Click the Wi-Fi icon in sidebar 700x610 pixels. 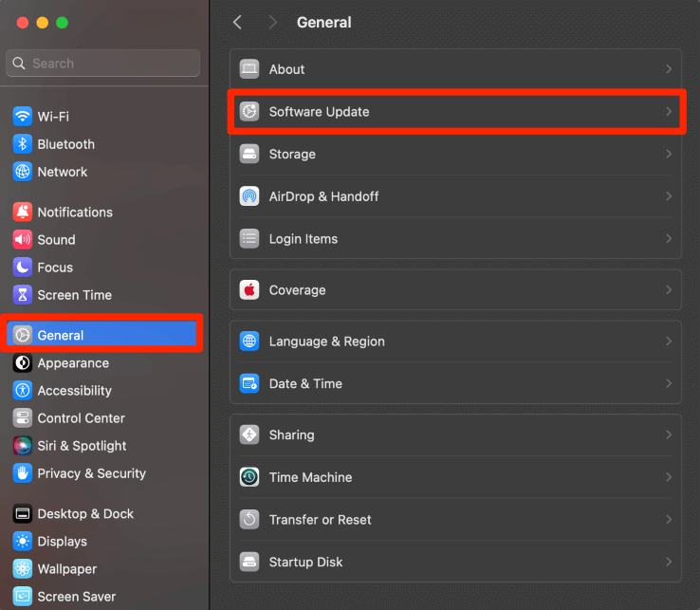click(23, 117)
